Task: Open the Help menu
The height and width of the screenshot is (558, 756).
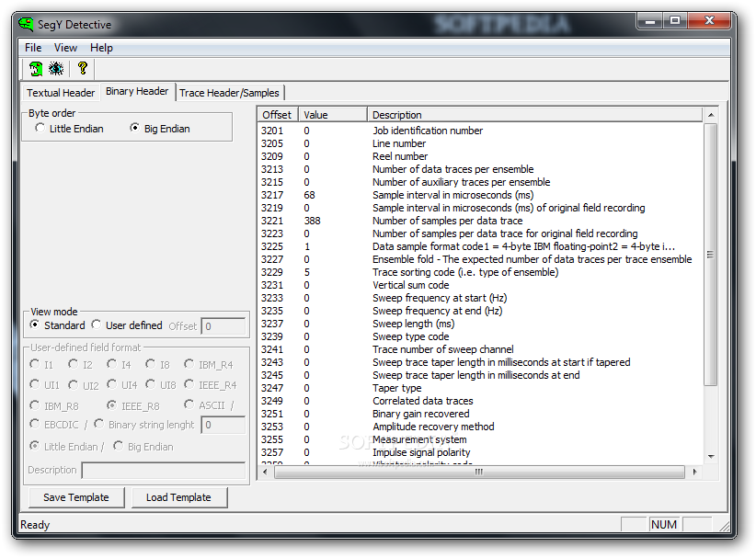Action: point(101,48)
